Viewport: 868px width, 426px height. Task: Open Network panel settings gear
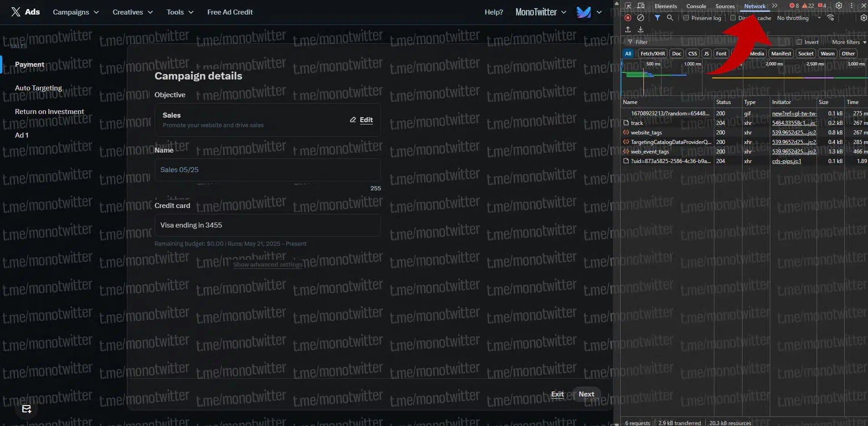[863, 18]
